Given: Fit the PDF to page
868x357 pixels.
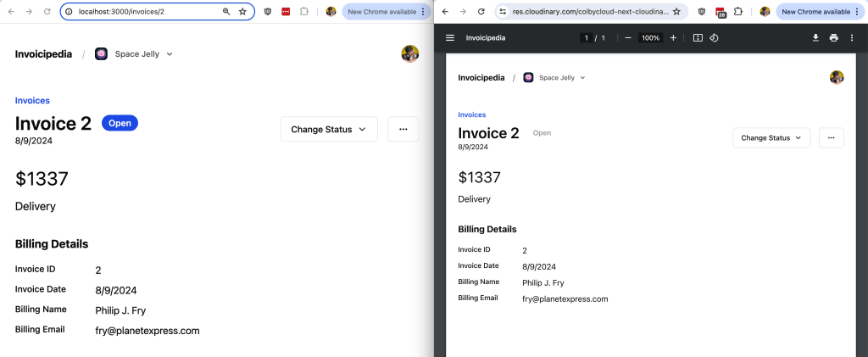Looking at the screenshot, I should click(698, 37).
